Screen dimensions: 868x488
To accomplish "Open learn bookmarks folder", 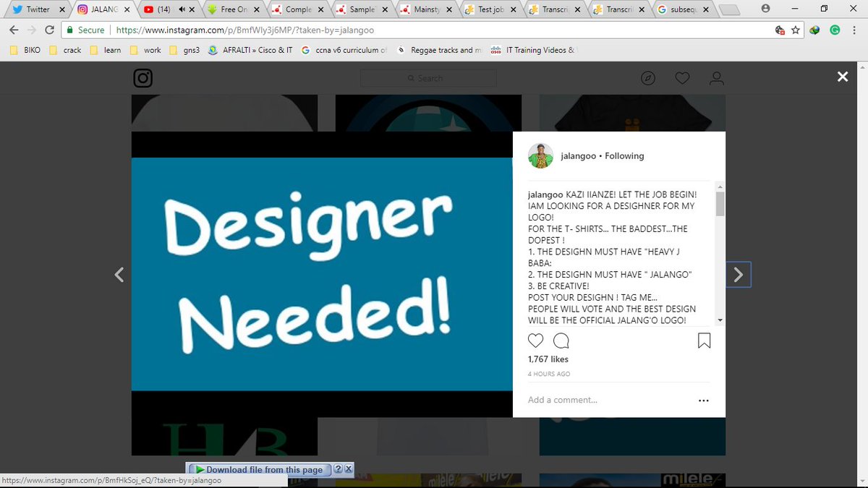I will 105,50.
